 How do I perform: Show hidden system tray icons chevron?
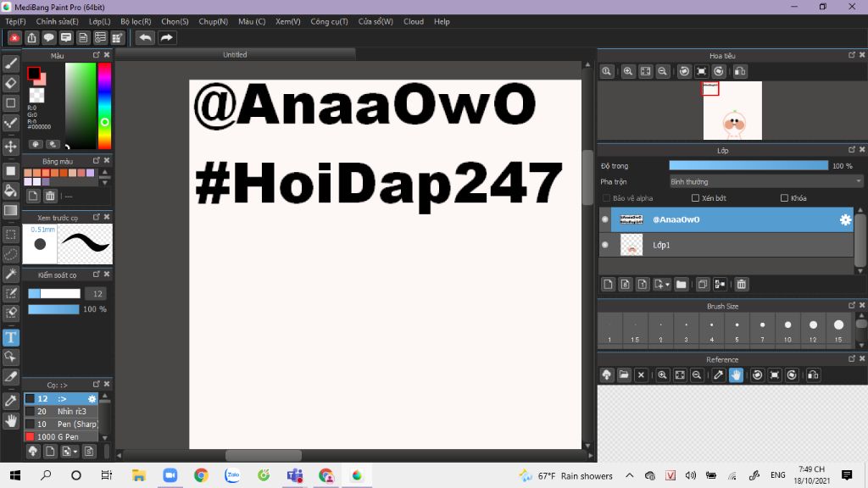point(630,475)
